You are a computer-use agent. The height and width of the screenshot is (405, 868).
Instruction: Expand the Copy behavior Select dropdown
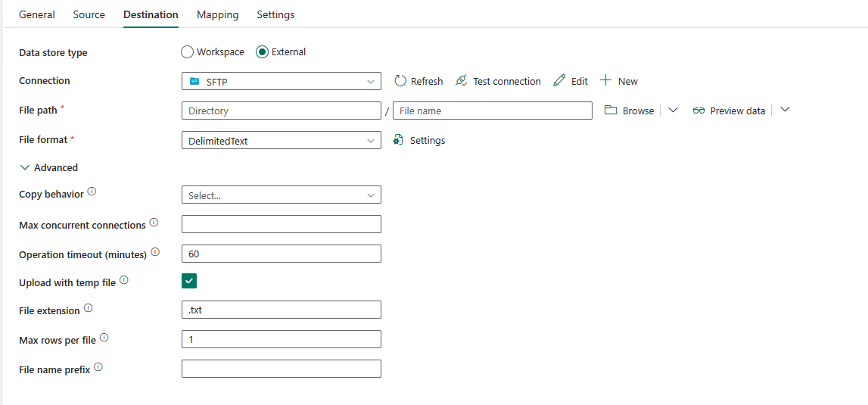click(281, 195)
